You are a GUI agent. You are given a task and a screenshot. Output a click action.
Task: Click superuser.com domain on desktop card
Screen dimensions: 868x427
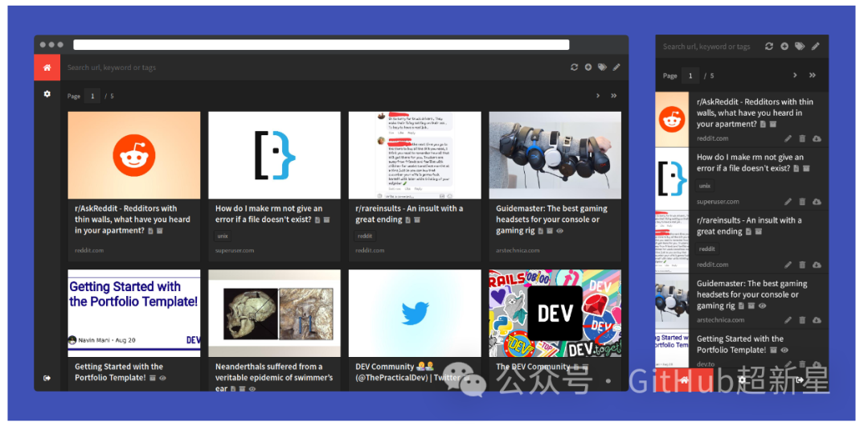(235, 250)
